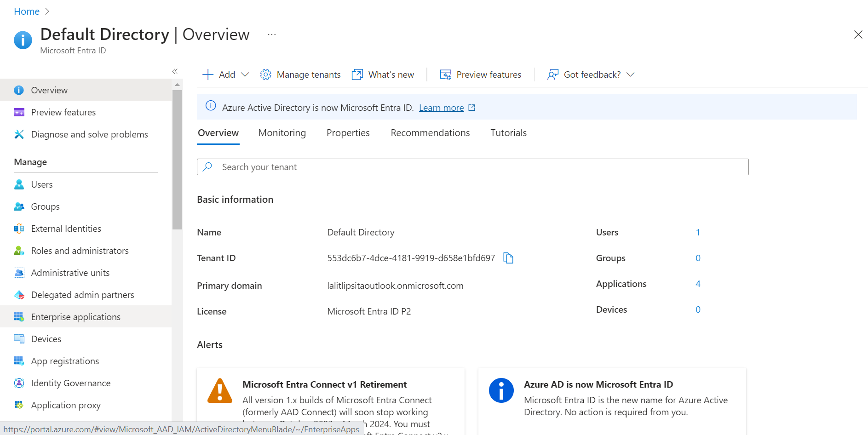Open the Recommendations tab
The image size is (868, 435).
click(430, 133)
